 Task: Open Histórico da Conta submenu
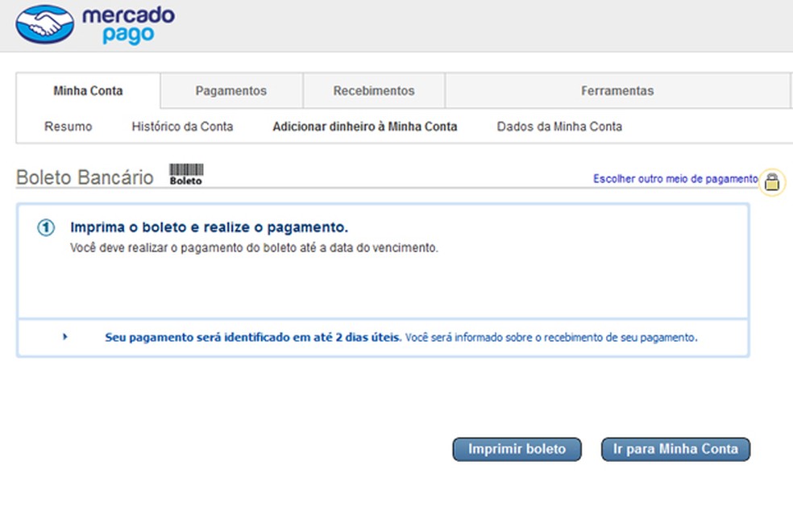[182, 127]
